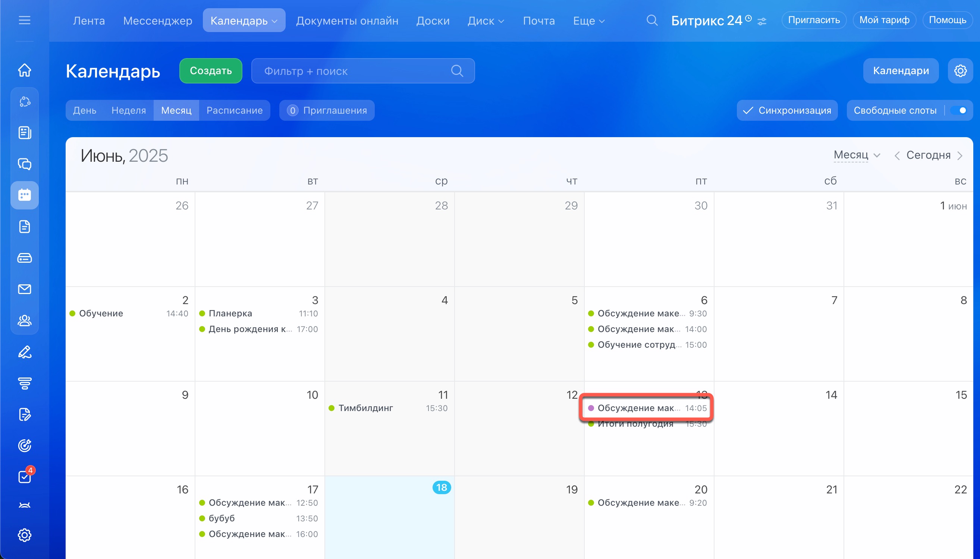Image resolution: width=980 pixels, height=559 pixels.
Task: Open Лента in top menu
Action: 89,20
